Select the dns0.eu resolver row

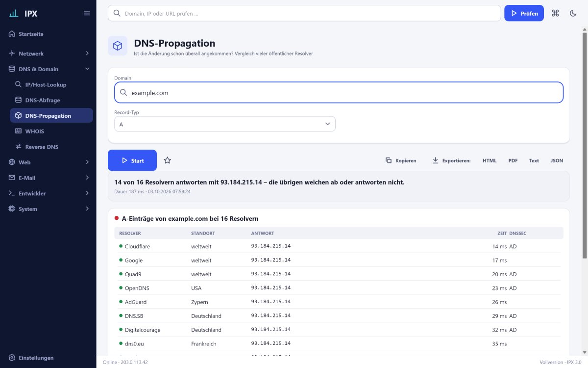pyautogui.click(x=339, y=343)
